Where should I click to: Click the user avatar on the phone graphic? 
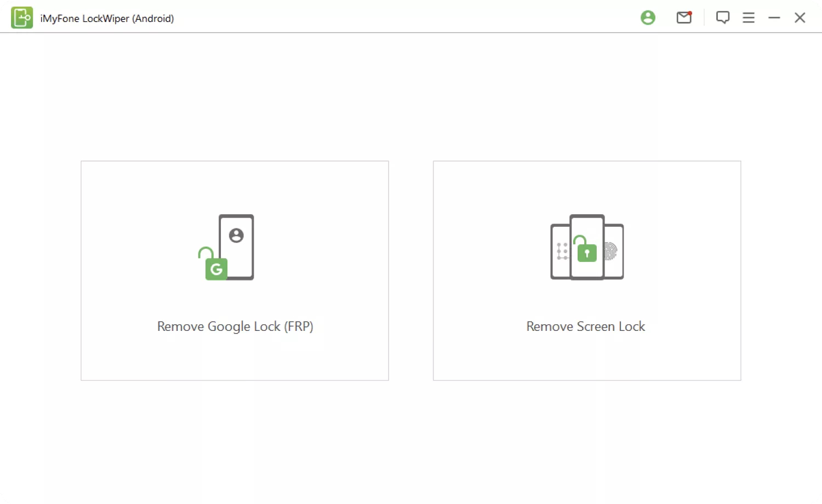tap(236, 236)
